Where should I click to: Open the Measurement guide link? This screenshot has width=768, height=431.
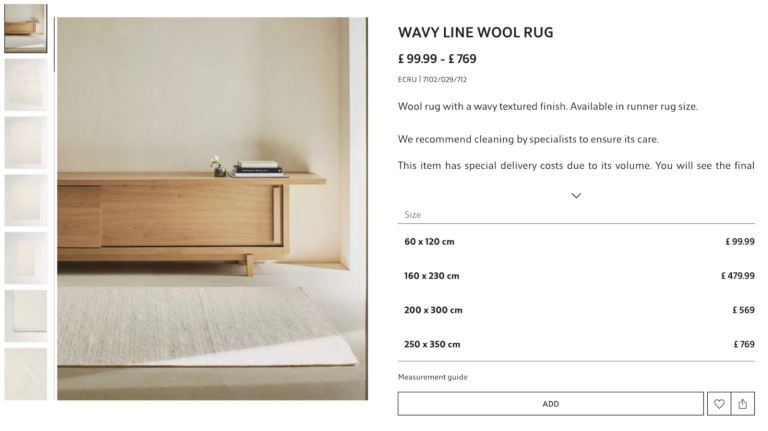click(432, 377)
